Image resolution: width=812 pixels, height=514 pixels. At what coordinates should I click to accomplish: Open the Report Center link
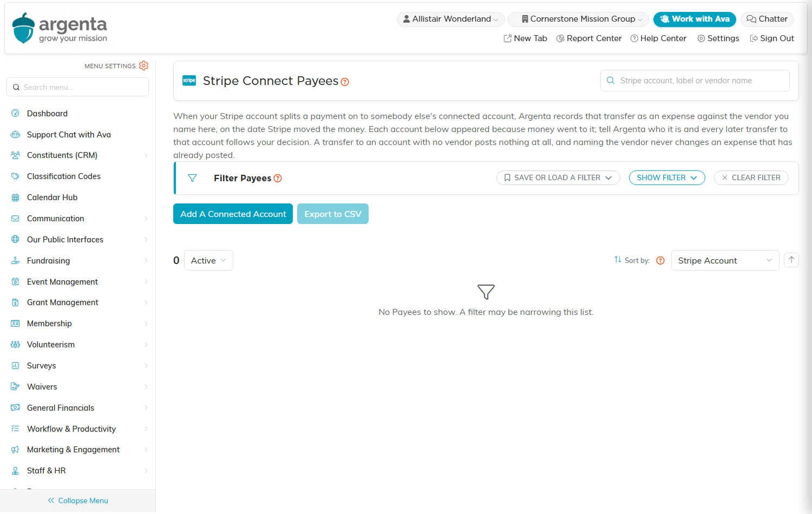coord(589,38)
